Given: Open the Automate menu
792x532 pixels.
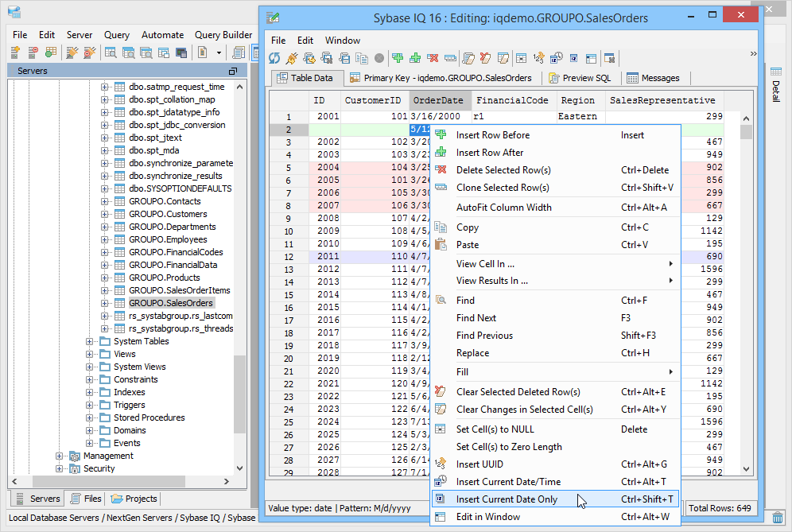Looking at the screenshot, I should tap(163, 35).
